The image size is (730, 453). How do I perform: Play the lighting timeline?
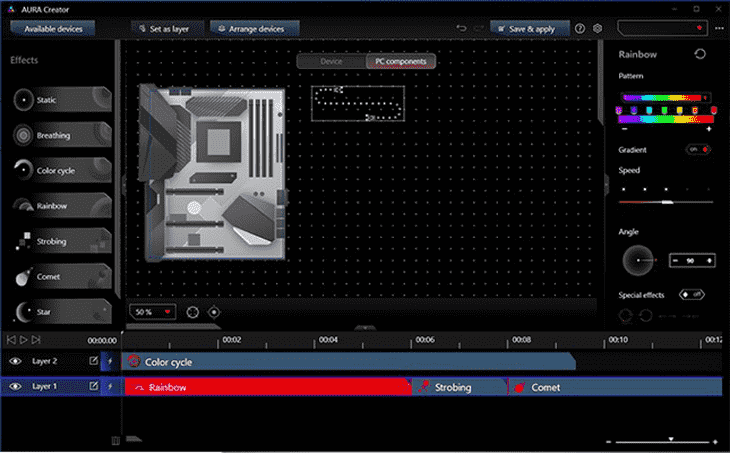(x=23, y=340)
